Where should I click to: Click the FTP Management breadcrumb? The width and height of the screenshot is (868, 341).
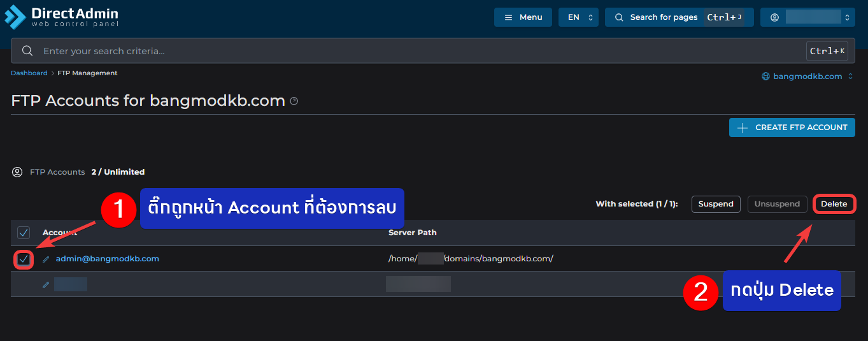click(87, 73)
